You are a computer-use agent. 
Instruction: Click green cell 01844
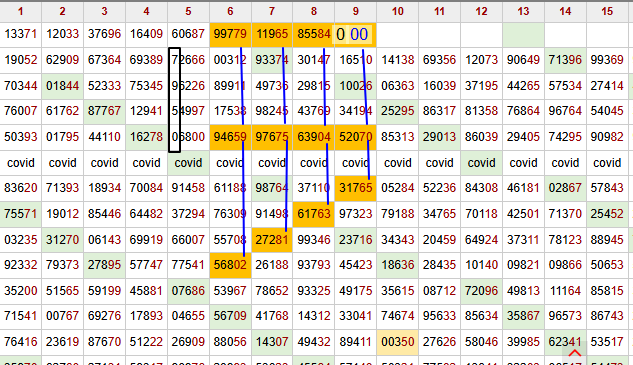click(x=62, y=86)
